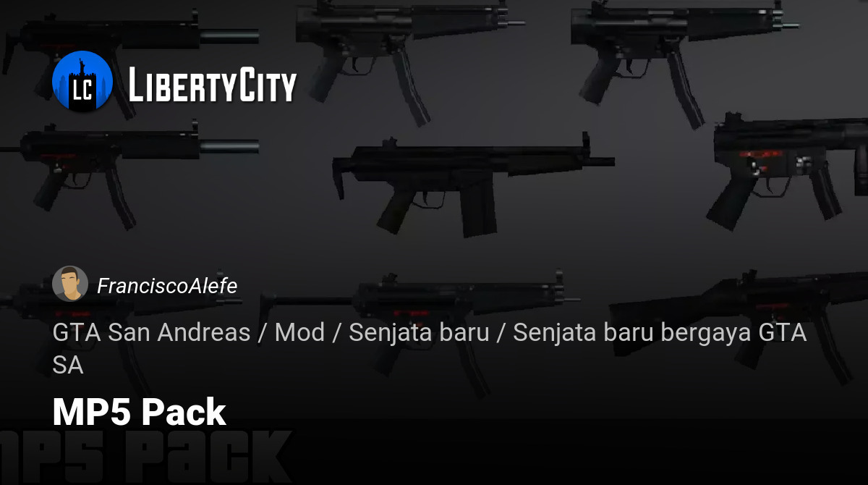Open the first Senjata baru breadcrumb
Viewport: 868px width, 485px height.
pos(419,333)
